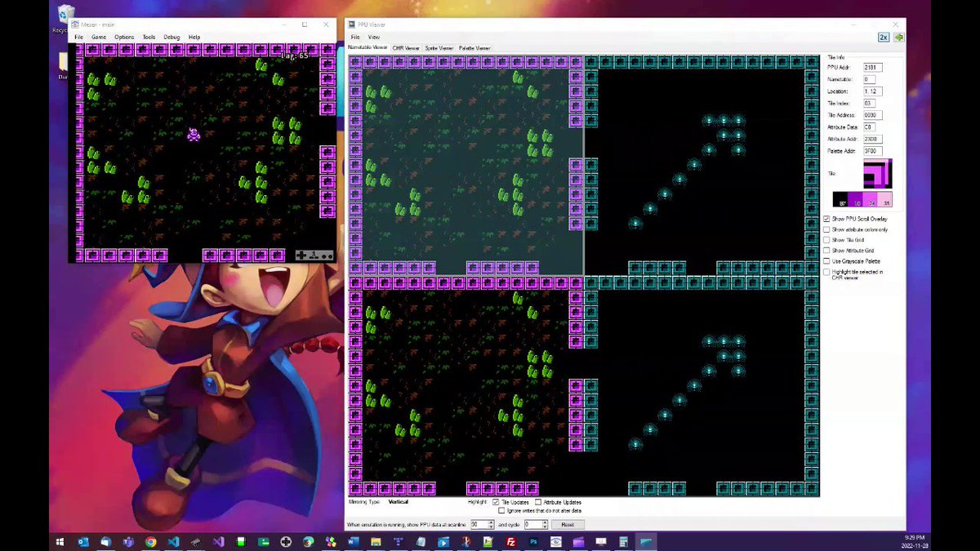Enable Show Attribute Grid checkbox
The image size is (980, 551).
coord(826,251)
